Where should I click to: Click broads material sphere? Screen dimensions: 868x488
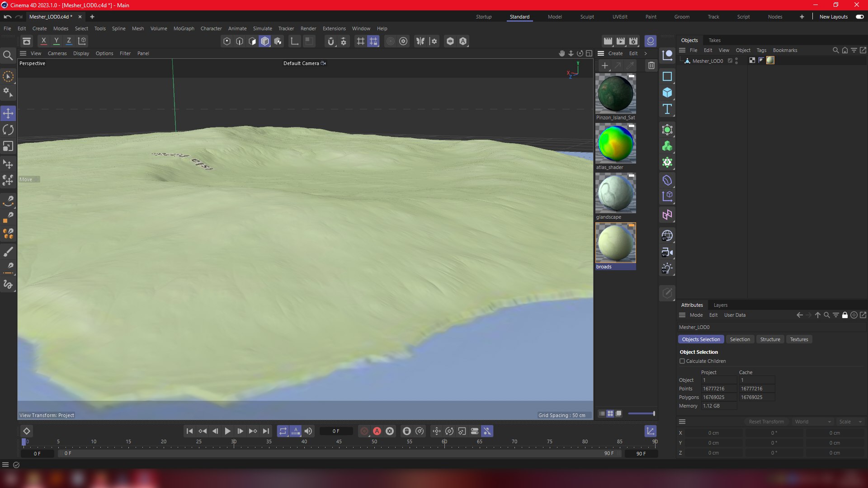point(615,243)
